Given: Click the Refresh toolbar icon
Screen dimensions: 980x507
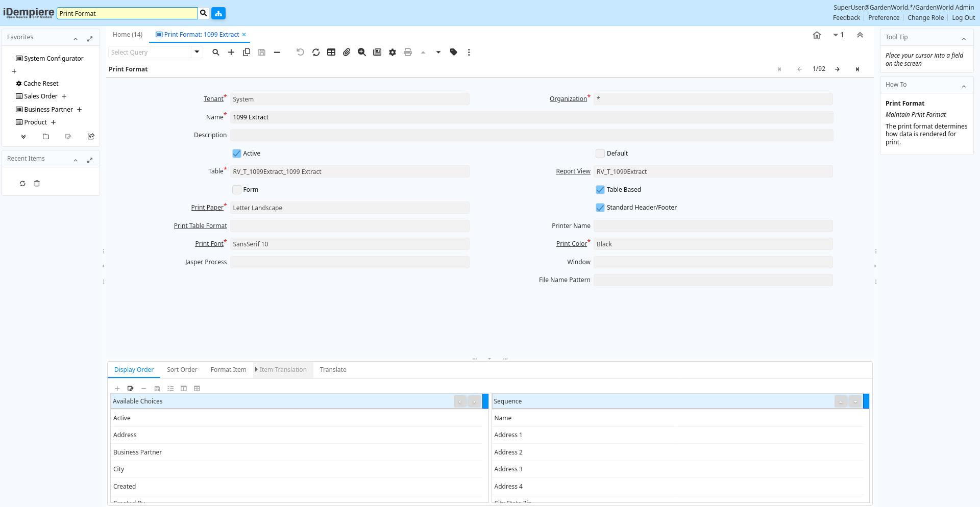Looking at the screenshot, I should [x=316, y=52].
